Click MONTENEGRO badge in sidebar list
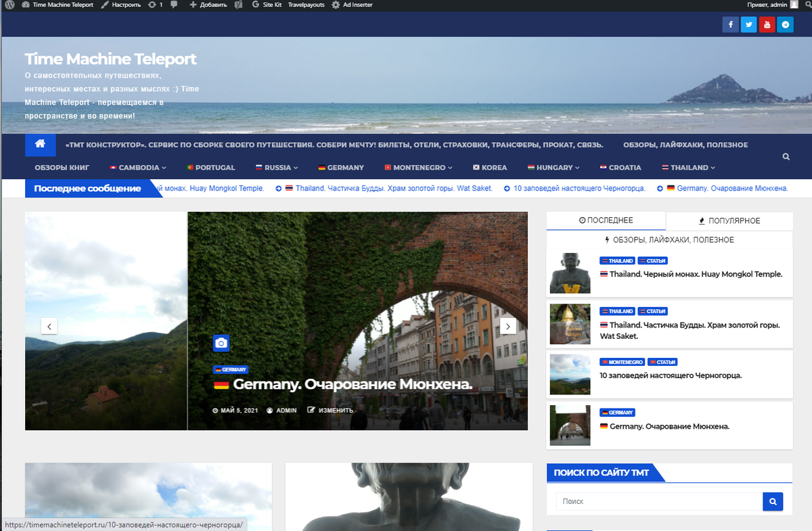The height and width of the screenshot is (531, 812). coord(622,362)
